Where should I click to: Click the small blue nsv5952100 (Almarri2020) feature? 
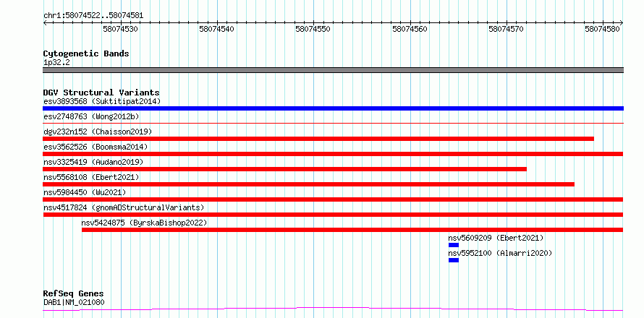(x=454, y=260)
